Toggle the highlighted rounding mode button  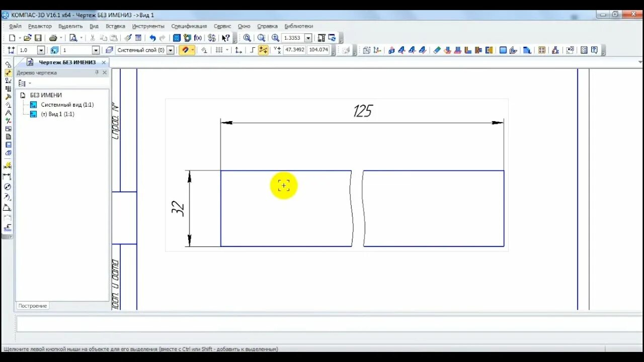tap(263, 50)
